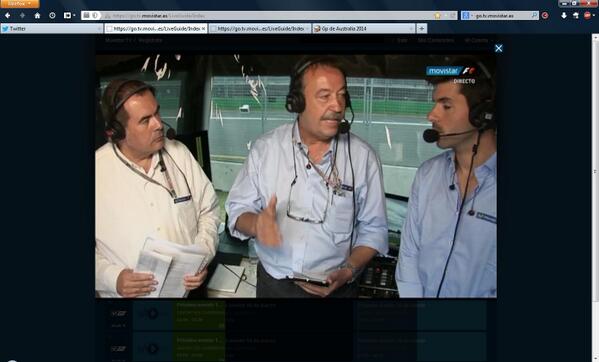Click the red circular toolbar icon
The height and width of the screenshot is (362, 599).
(545, 16)
